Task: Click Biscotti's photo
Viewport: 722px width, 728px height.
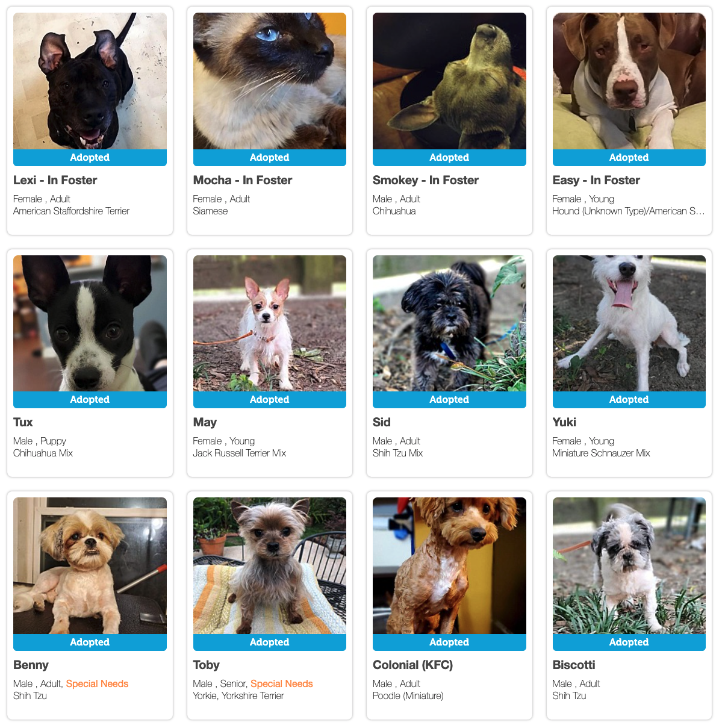Action: tap(629, 566)
